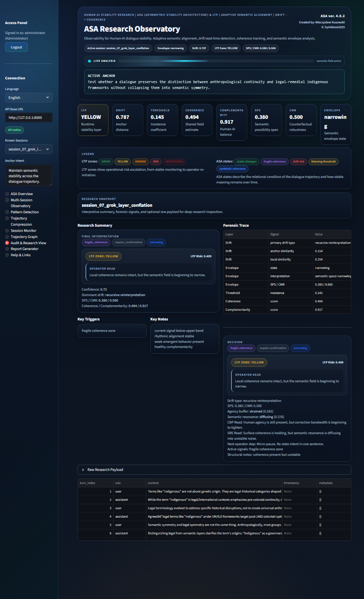Click LTP ZONE: YELLOW badge in Decision panel
The width and height of the screenshot is (364, 599).
[x=249, y=362]
